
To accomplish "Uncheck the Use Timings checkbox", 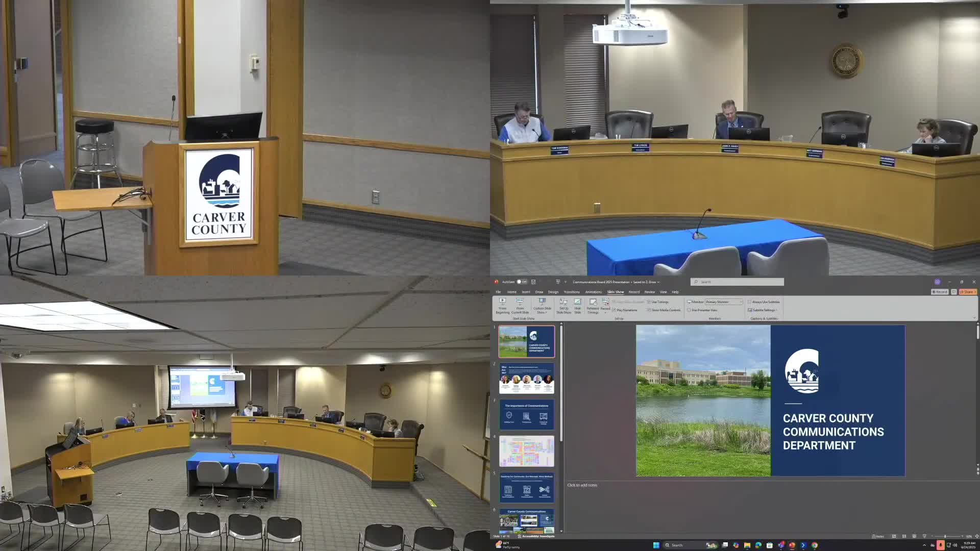I will (649, 302).
